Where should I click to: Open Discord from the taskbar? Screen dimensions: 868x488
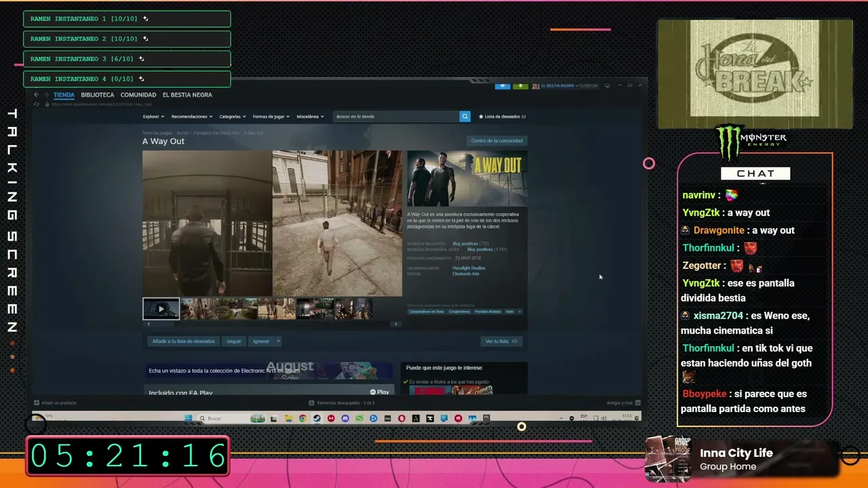coord(345,419)
